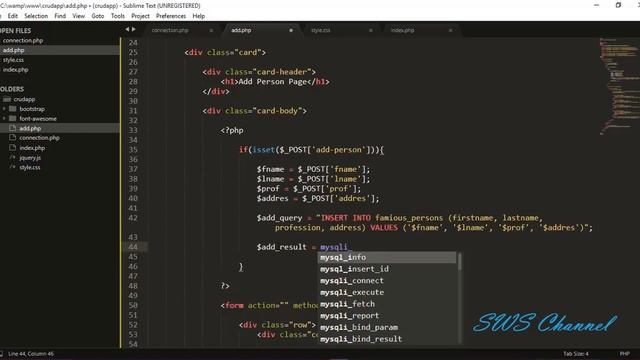
Task: Switch to the add.php tab
Action: coord(241,30)
